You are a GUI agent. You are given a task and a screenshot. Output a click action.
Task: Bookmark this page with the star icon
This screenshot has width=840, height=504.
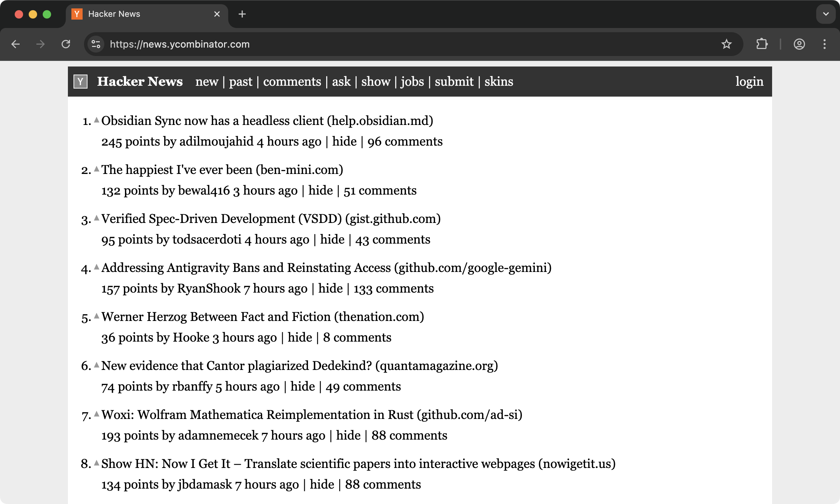click(726, 44)
